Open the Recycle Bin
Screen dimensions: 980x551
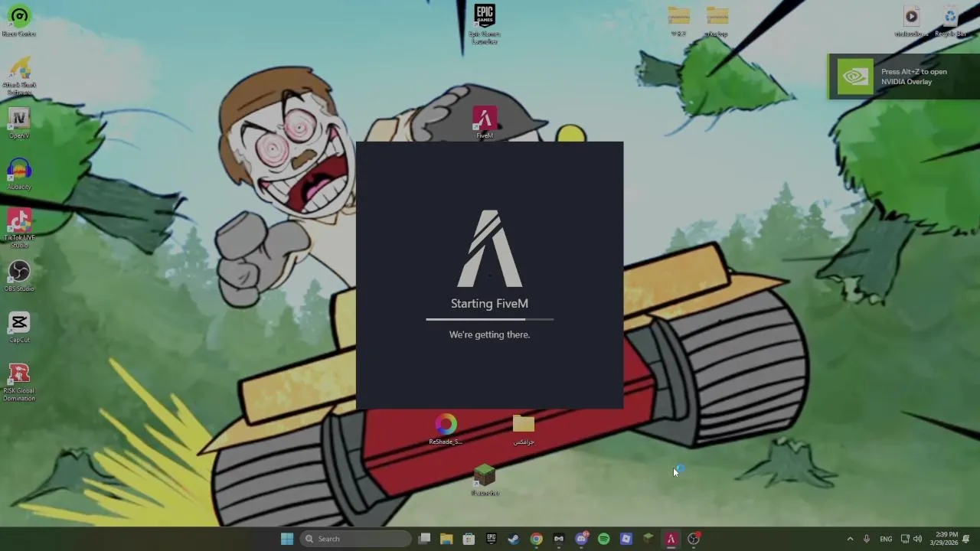(x=950, y=21)
